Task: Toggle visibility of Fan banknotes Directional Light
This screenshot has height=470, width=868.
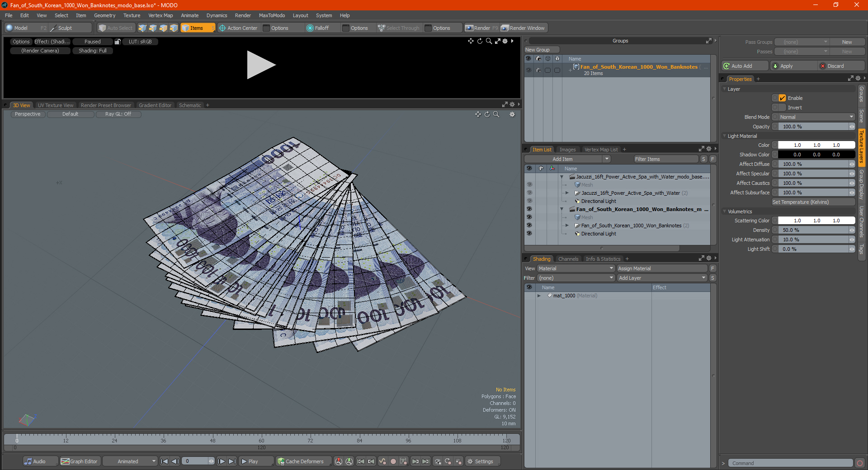Action: 529,234
